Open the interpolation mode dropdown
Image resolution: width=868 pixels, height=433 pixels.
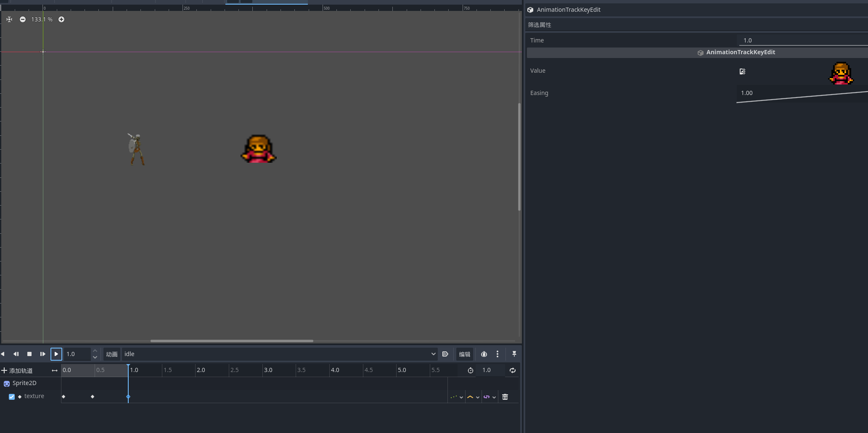[473, 397]
